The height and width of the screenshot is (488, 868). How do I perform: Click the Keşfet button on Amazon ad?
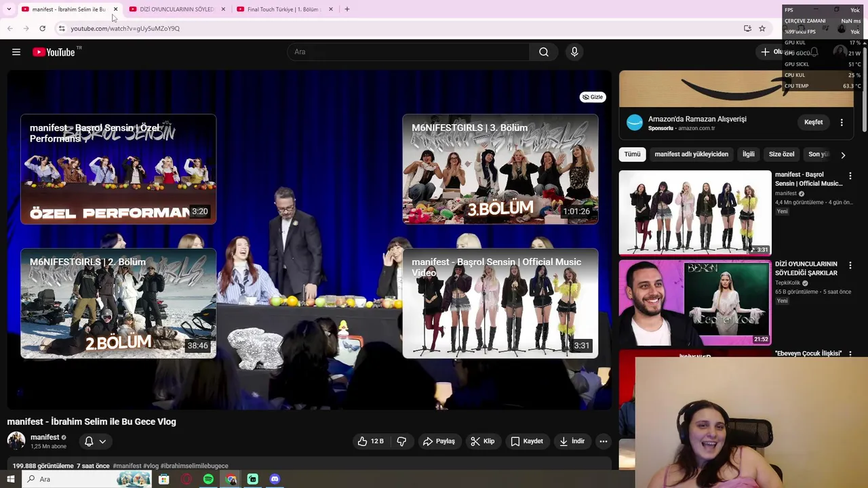coord(813,123)
